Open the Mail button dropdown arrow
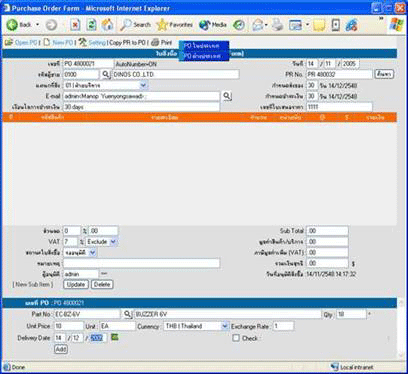 point(266,25)
